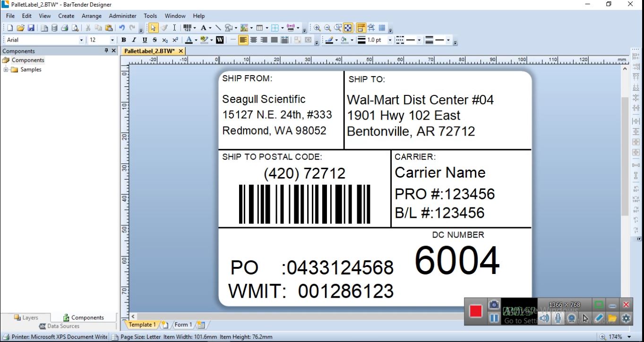
Task: Select the Components root tree item
Action: click(28, 60)
